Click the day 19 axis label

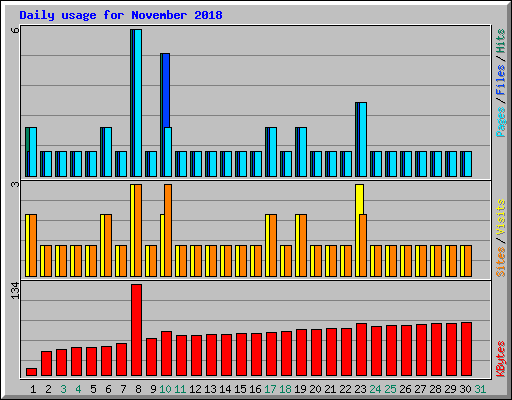coord(300,389)
